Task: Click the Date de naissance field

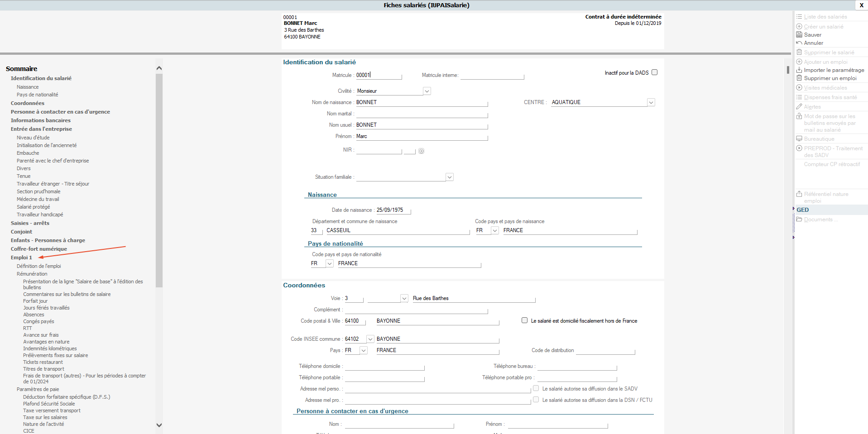Action: click(393, 210)
